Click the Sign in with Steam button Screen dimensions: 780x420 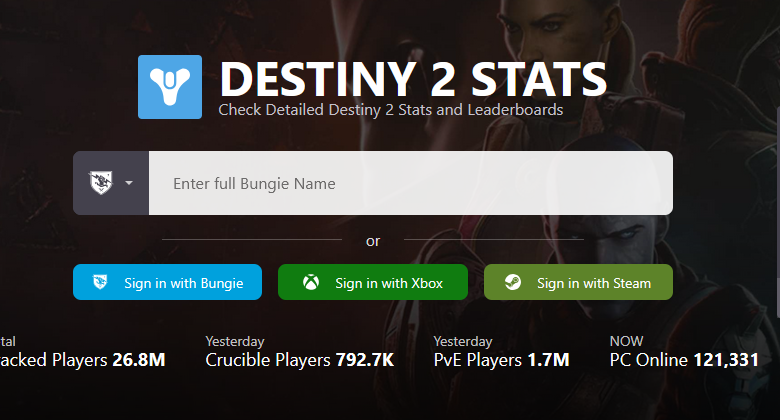[x=578, y=282]
